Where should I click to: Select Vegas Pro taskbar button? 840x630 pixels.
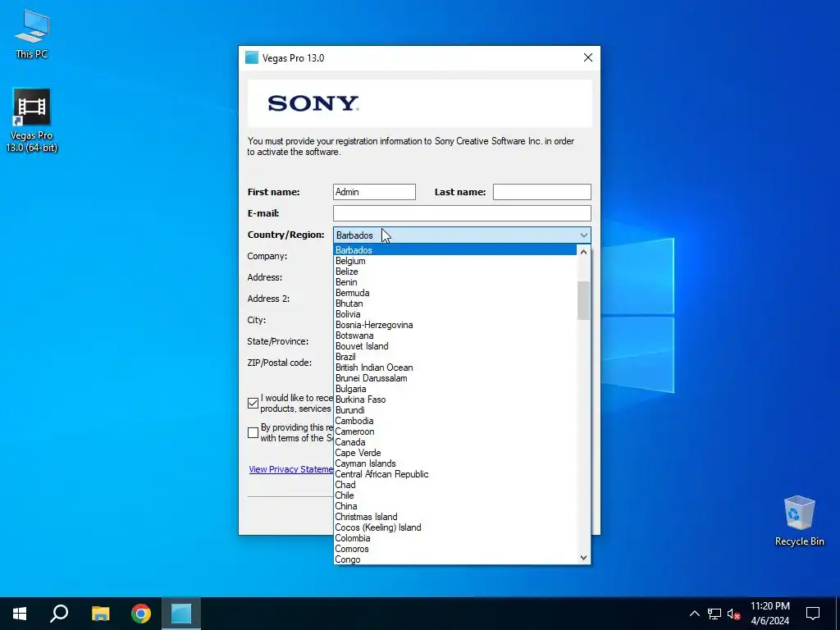[x=181, y=614]
